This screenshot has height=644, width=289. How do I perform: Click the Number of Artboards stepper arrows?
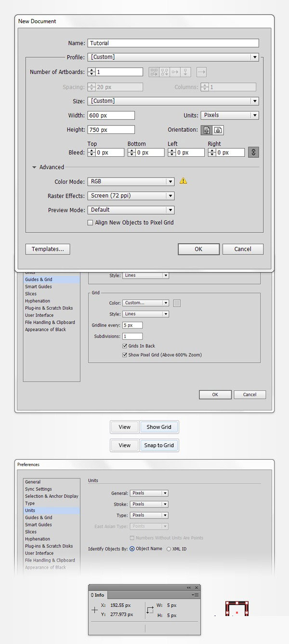click(x=91, y=72)
